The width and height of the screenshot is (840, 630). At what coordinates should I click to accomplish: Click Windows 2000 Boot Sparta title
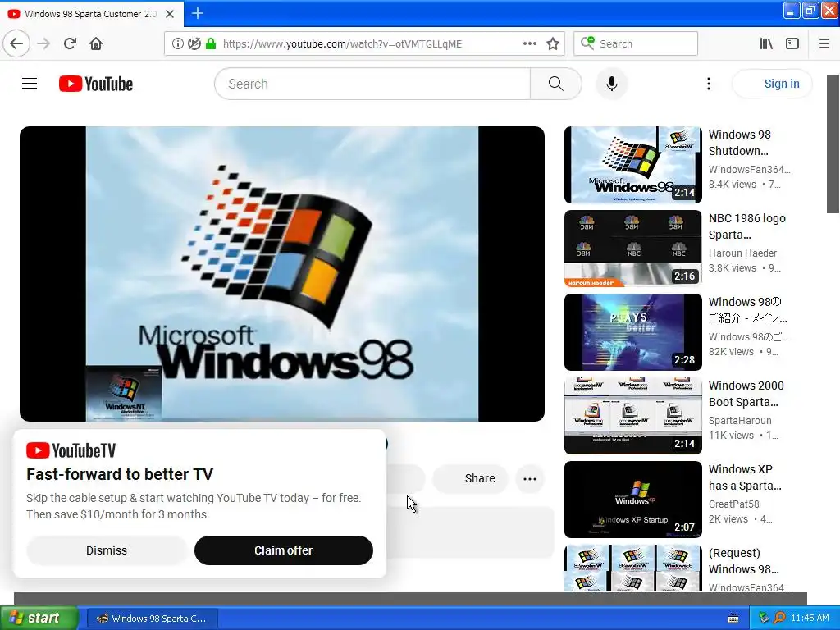pyautogui.click(x=746, y=393)
